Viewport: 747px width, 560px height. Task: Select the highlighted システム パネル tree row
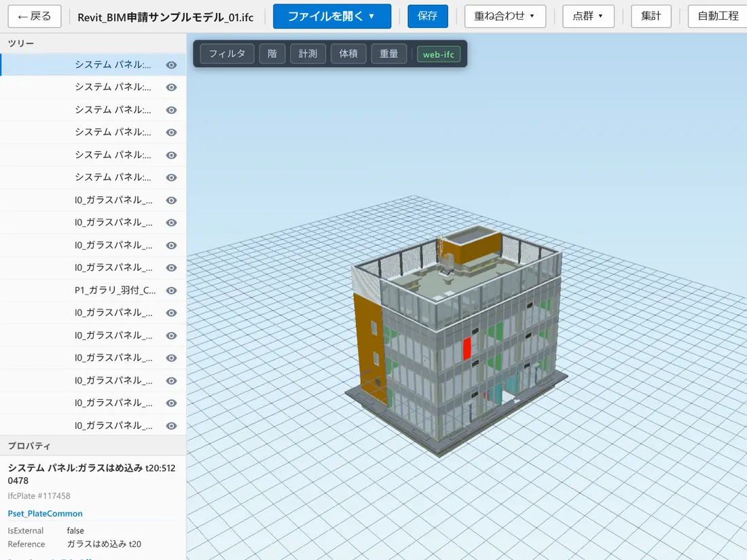pos(94,64)
